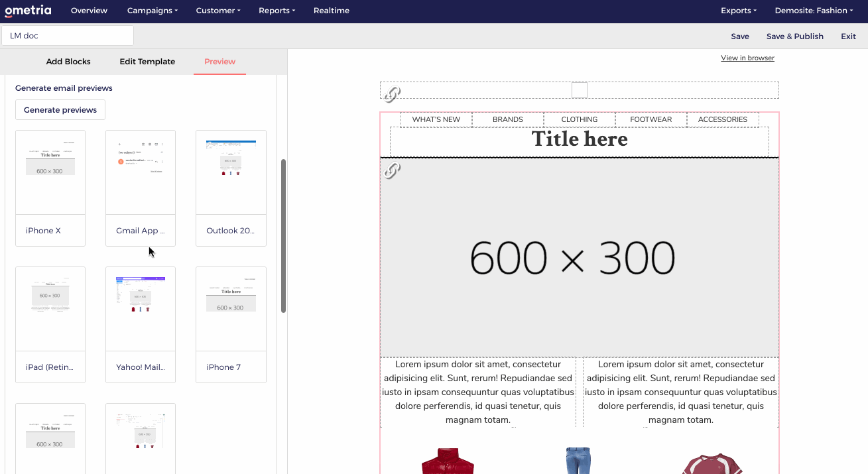Expand the Reports menu
This screenshot has width=868, height=474.
pos(277,11)
